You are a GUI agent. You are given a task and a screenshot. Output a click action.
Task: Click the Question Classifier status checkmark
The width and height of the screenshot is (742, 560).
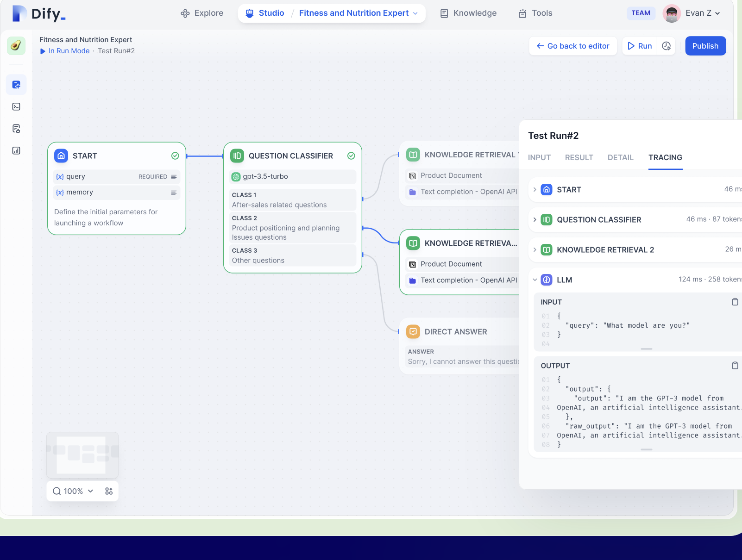pos(351,156)
